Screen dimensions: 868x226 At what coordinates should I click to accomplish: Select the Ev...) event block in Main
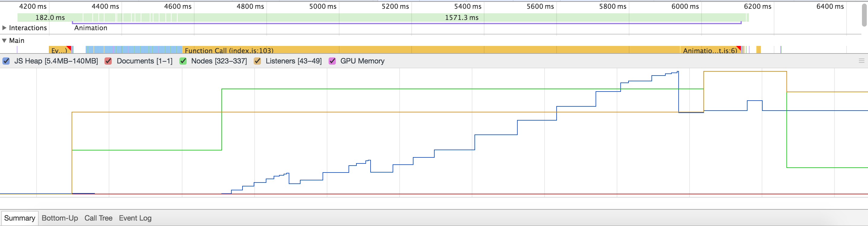[60, 50]
